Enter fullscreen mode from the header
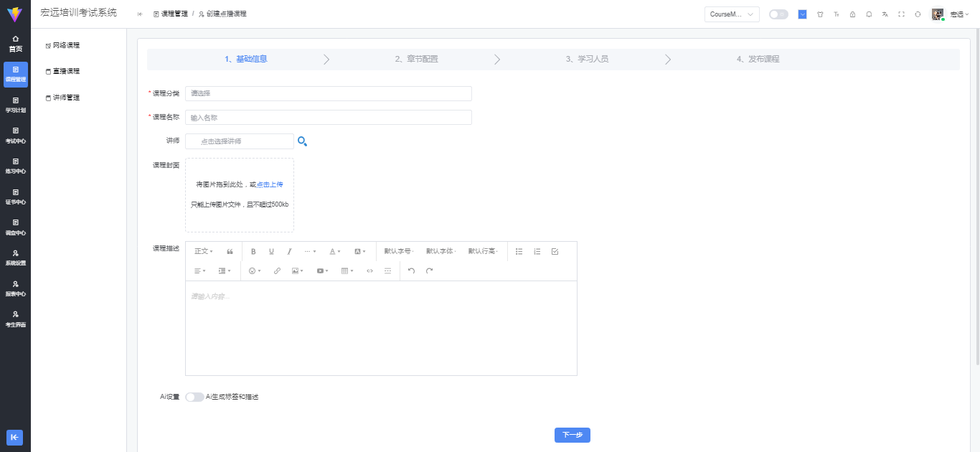Image resolution: width=980 pixels, height=452 pixels. click(x=901, y=14)
